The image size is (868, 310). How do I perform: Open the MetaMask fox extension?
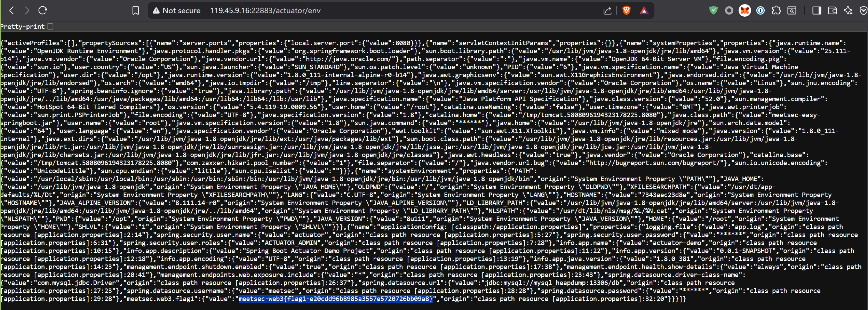(745, 10)
